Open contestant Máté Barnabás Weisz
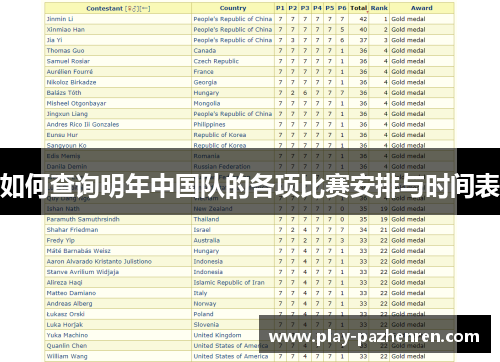500x362 pixels. 79,251
